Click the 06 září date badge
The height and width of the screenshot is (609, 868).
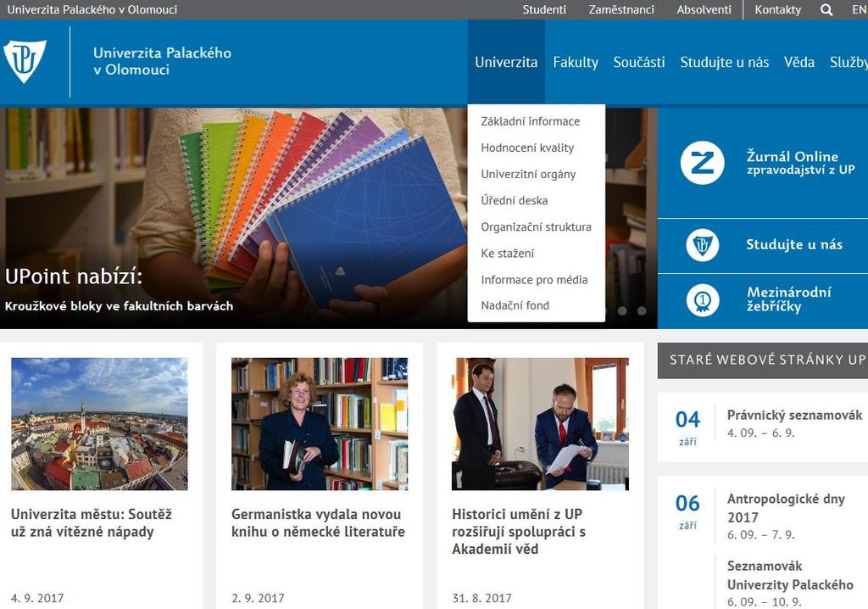point(687,511)
